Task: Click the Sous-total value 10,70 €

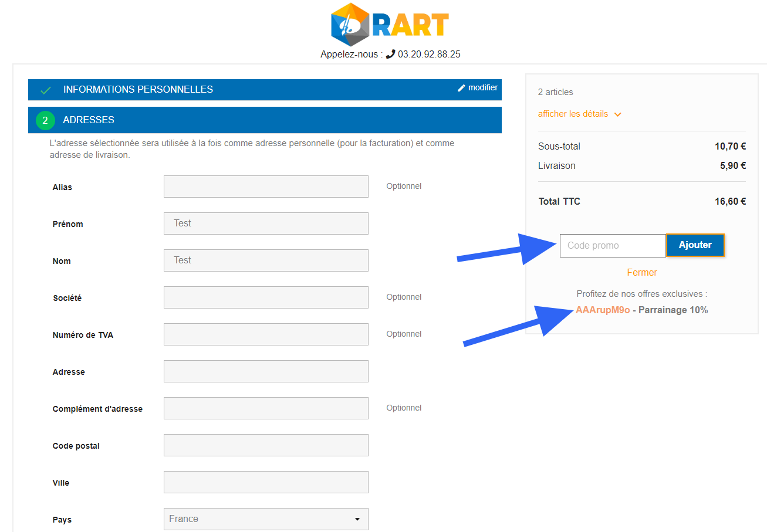Action: [730, 147]
